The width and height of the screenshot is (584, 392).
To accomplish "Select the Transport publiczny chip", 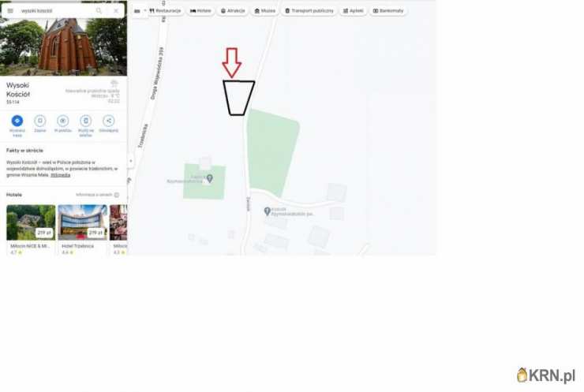I will click(309, 11).
